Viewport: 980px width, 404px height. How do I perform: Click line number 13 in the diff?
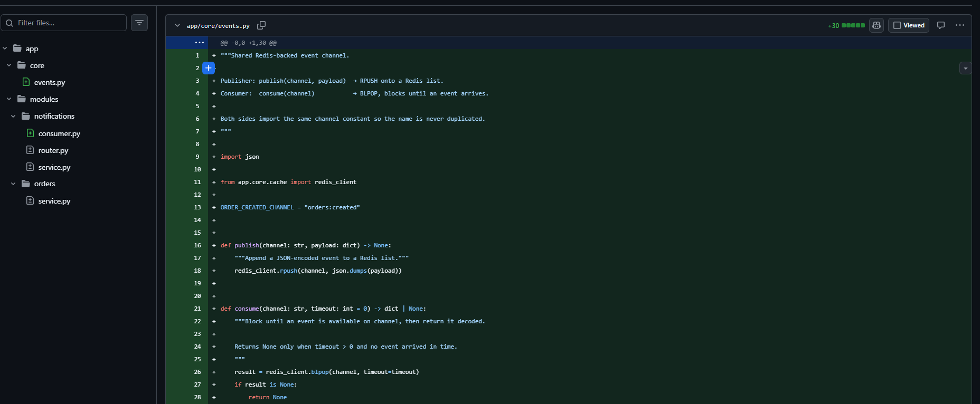click(197, 207)
